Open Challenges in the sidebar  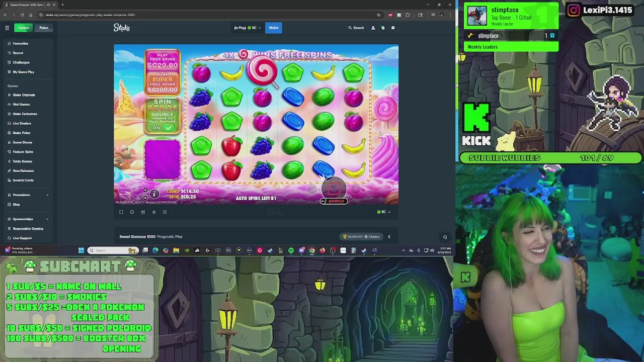click(x=21, y=62)
